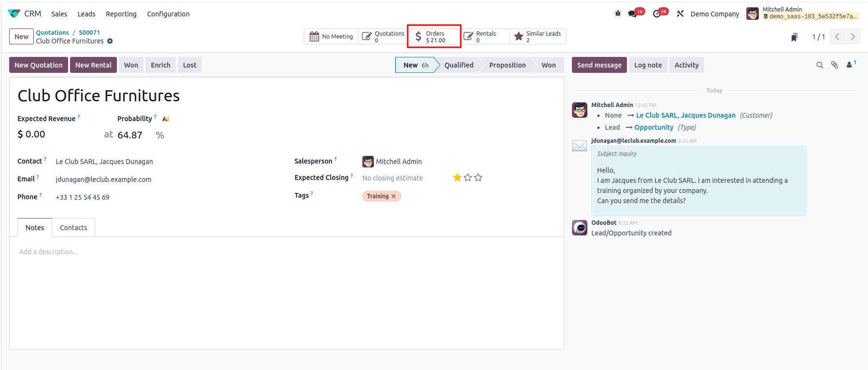
Task: Select the Proposition pipeline stage
Action: pyautogui.click(x=507, y=65)
